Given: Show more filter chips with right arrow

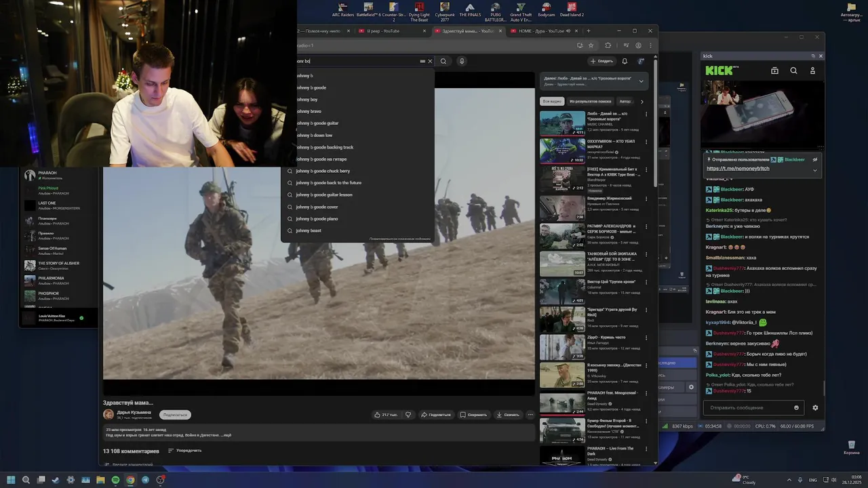Looking at the screenshot, I should pos(642,102).
